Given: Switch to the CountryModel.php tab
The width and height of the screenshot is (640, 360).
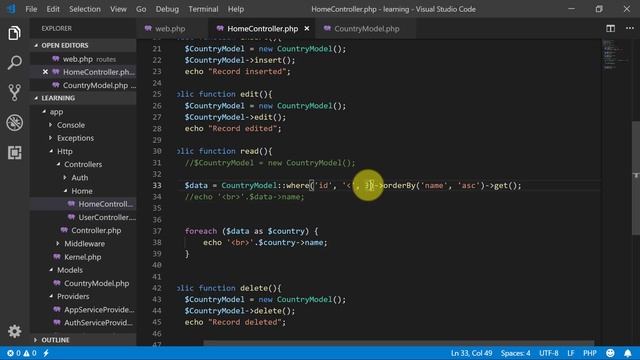Looking at the screenshot, I should tap(367, 29).
